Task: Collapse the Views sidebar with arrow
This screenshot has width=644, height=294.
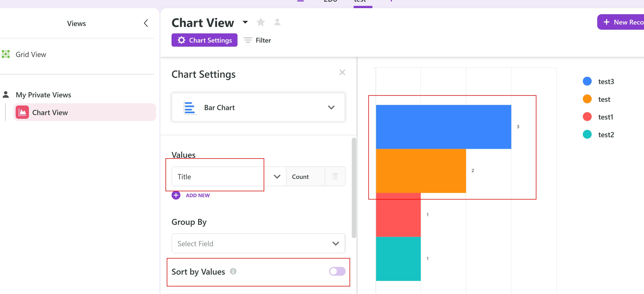Action: 146,23
